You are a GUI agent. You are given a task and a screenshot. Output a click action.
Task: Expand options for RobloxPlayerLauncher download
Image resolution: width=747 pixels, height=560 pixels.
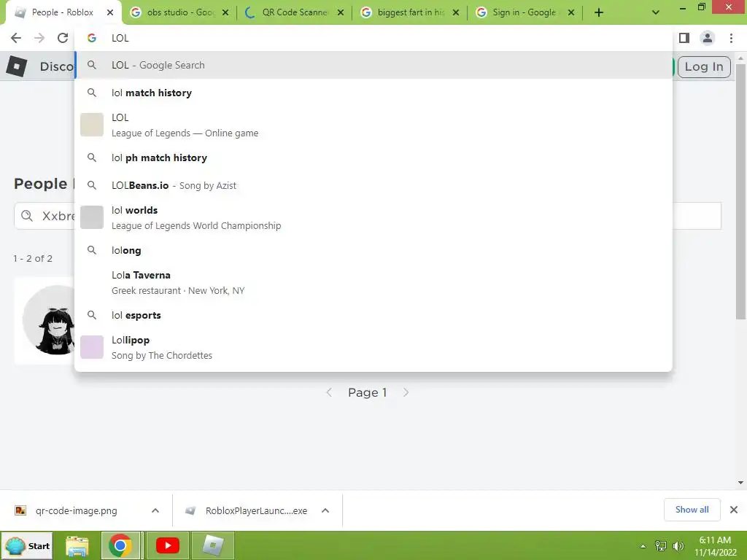[325, 510]
